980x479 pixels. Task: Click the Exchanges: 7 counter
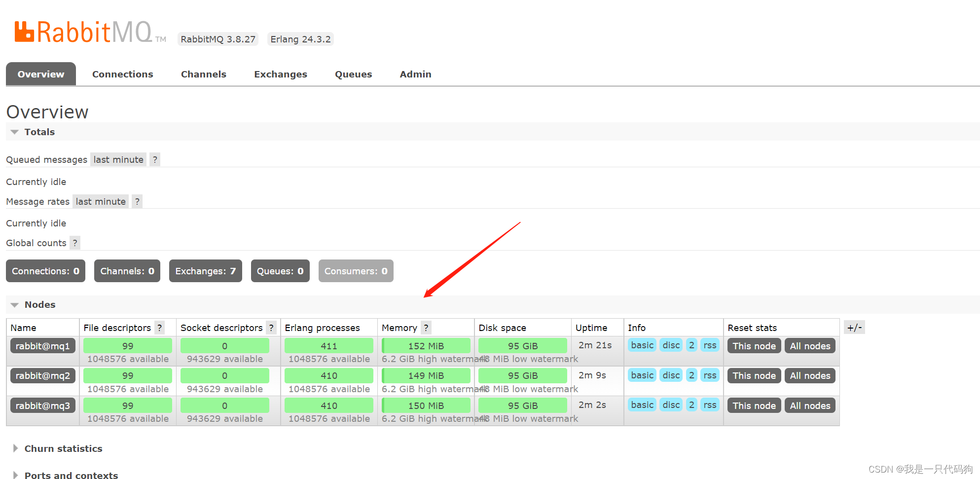click(x=205, y=271)
